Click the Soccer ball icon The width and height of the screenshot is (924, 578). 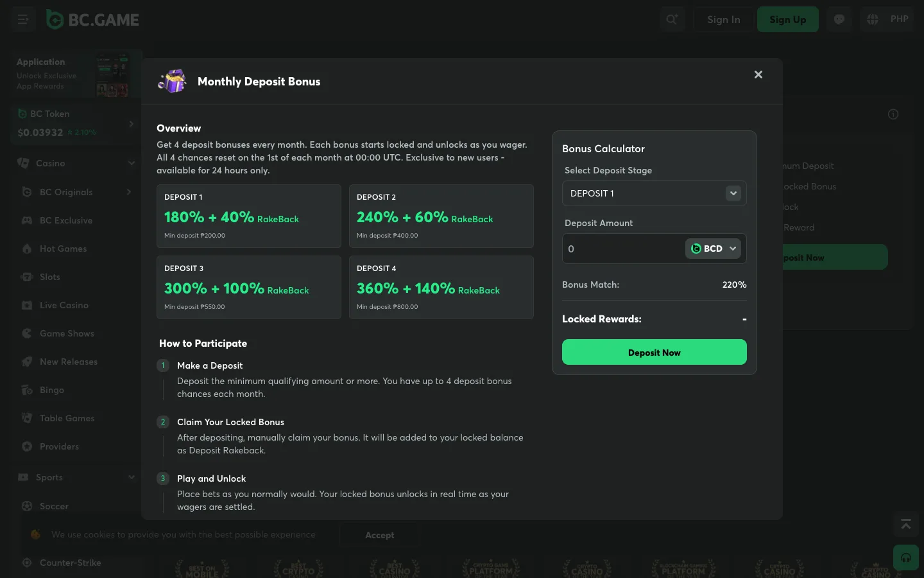(27, 506)
